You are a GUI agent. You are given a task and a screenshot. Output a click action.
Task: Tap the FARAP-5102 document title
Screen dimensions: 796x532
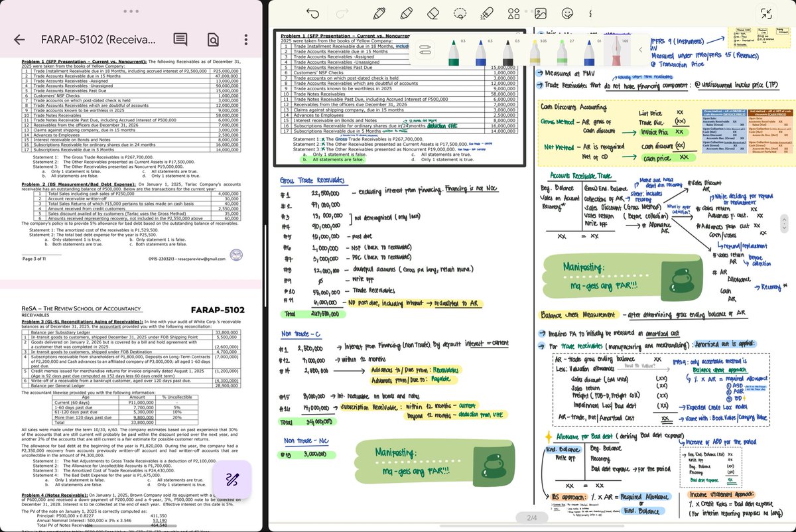tap(98, 39)
